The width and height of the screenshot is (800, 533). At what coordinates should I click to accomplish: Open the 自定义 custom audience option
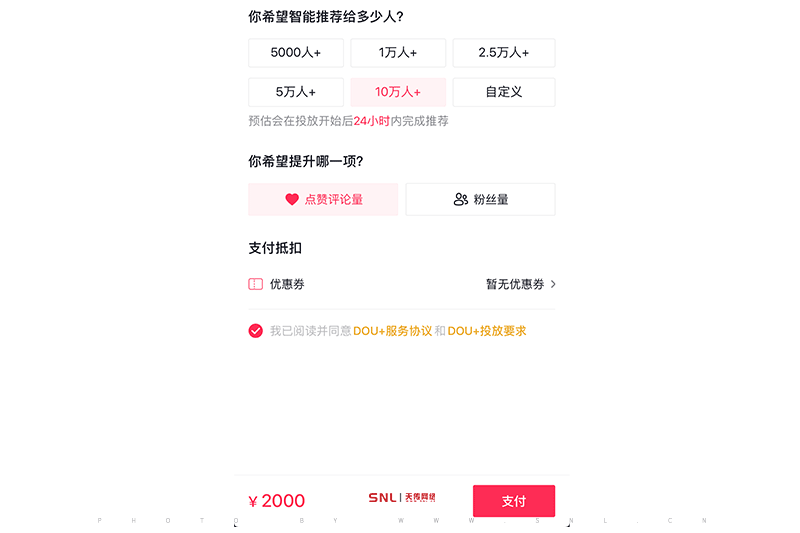[x=503, y=92]
